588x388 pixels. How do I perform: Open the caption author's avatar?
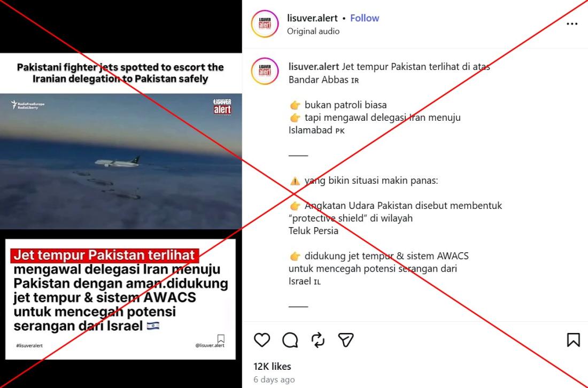265,71
